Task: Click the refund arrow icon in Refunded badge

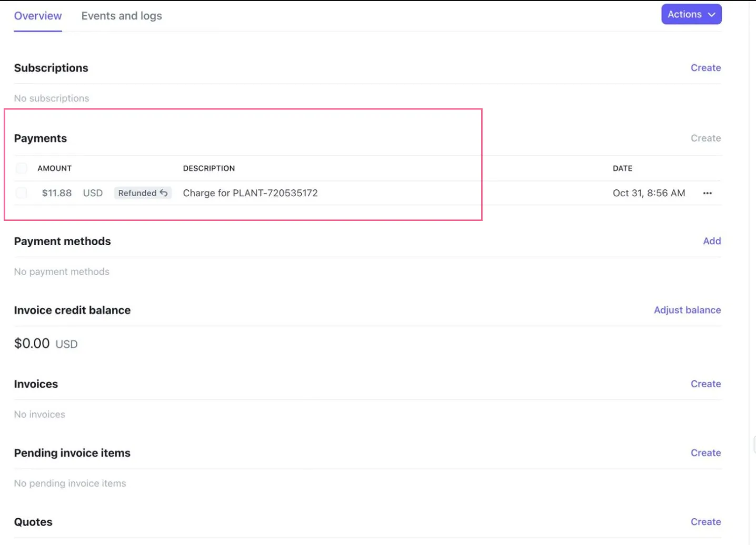Action: pyautogui.click(x=164, y=193)
